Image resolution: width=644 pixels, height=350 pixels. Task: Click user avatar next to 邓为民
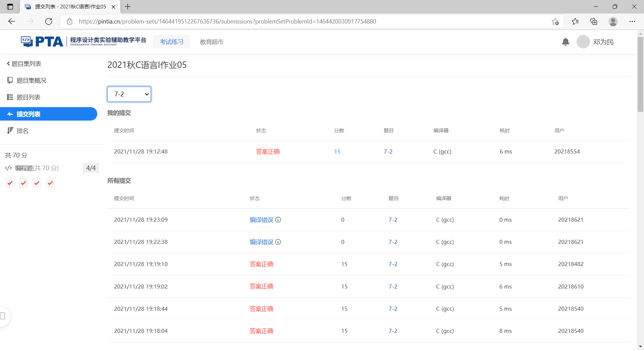point(583,42)
